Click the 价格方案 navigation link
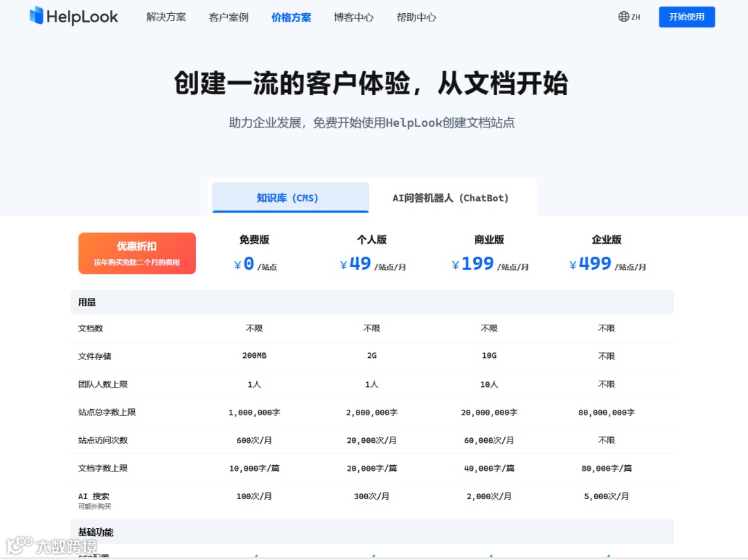Screen dimensions: 748x560 click(x=291, y=17)
